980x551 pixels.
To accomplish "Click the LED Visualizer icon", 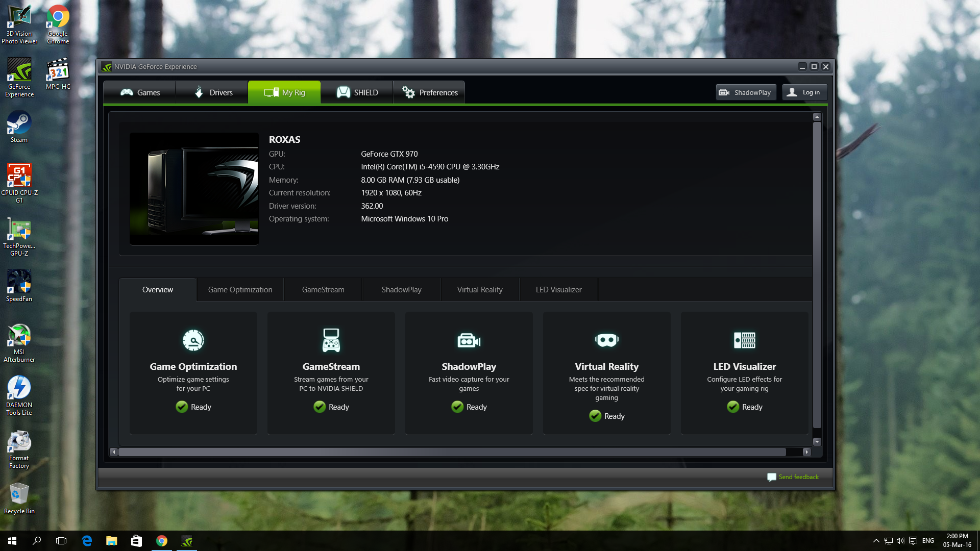I will point(744,340).
